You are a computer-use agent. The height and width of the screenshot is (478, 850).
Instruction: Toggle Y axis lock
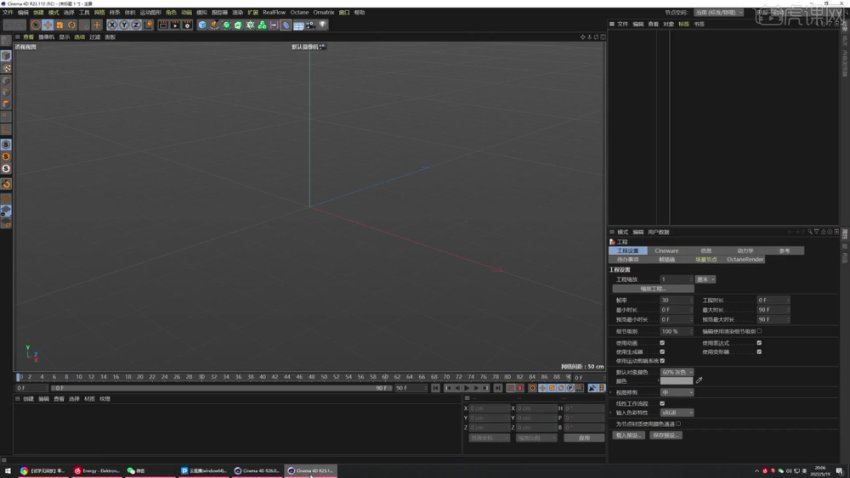point(124,25)
